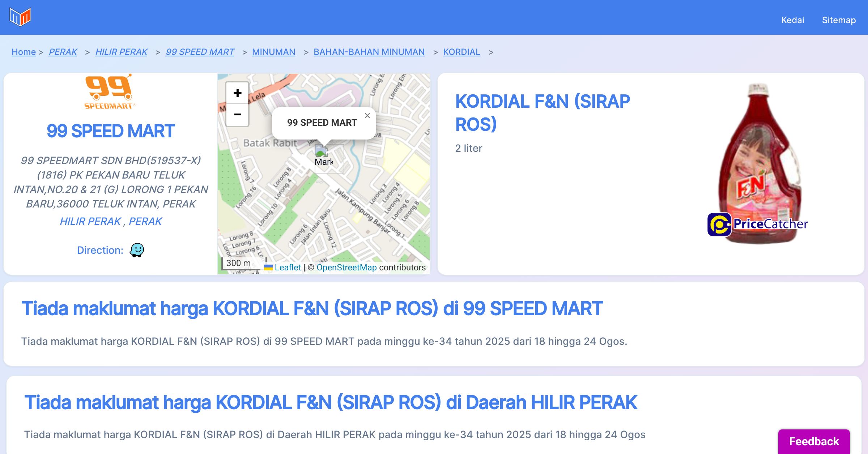868x454 pixels.
Task: Click the store address text
Action: tap(111, 182)
